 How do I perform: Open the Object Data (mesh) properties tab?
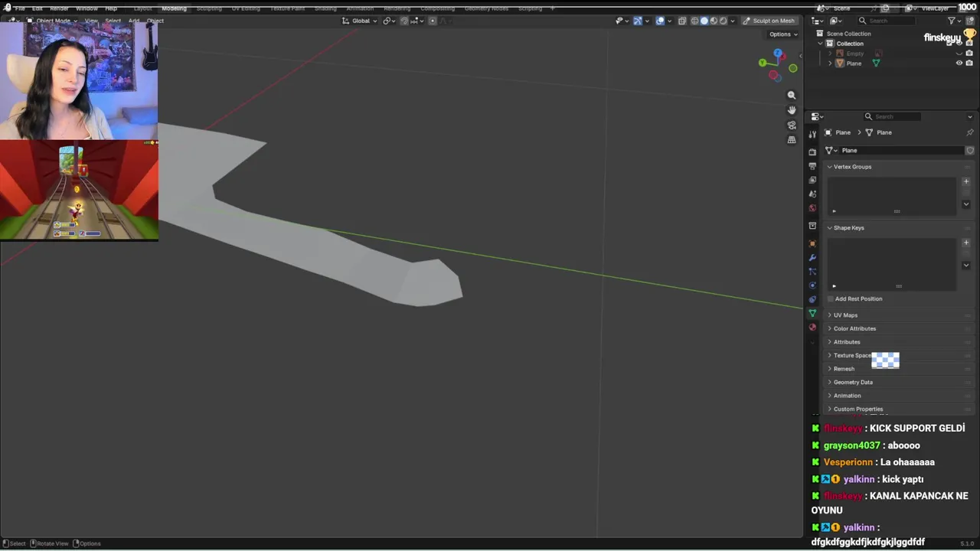[812, 313]
